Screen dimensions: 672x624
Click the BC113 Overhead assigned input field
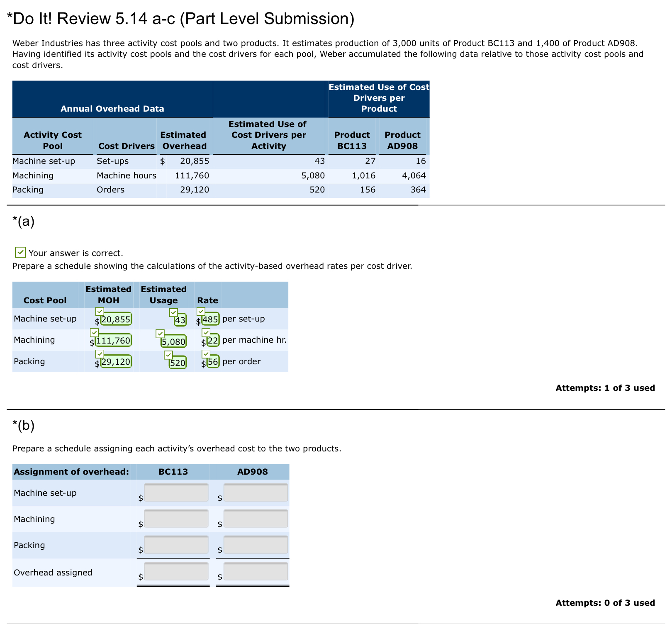(176, 572)
